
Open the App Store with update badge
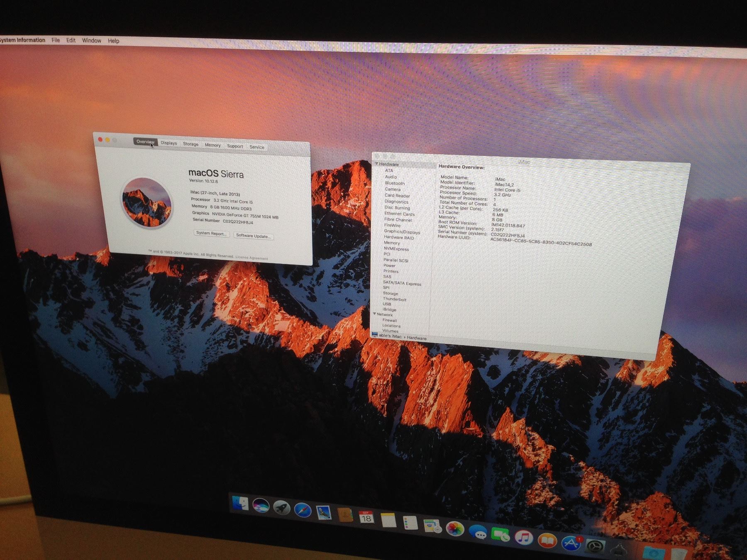(x=571, y=543)
